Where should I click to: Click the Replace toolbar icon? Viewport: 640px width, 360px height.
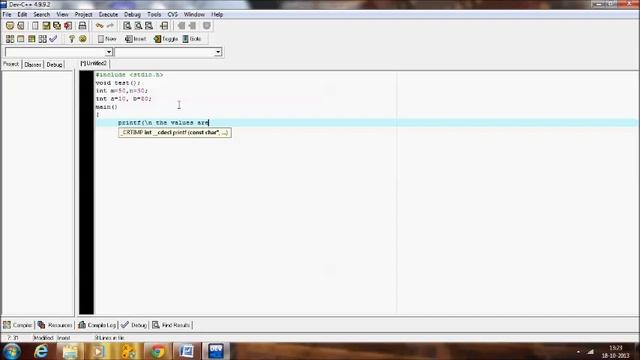click(x=138, y=26)
